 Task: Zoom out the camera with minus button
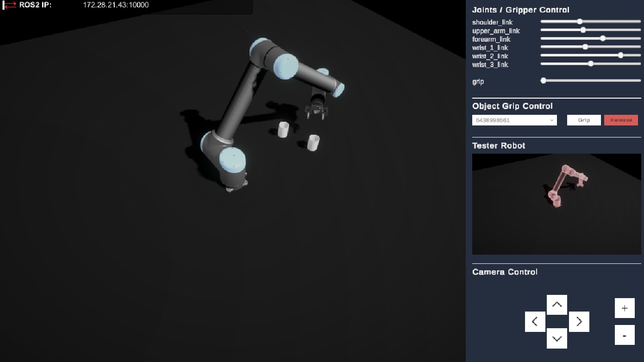624,335
